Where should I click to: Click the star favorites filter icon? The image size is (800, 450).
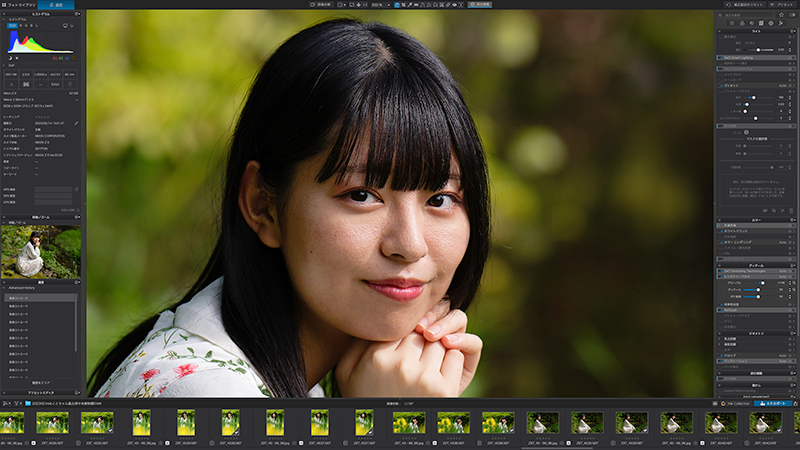(x=781, y=15)
